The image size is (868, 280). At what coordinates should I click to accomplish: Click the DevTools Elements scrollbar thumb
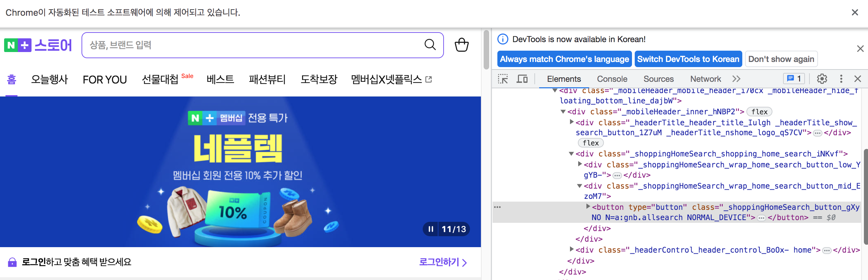tap(866, 196)
